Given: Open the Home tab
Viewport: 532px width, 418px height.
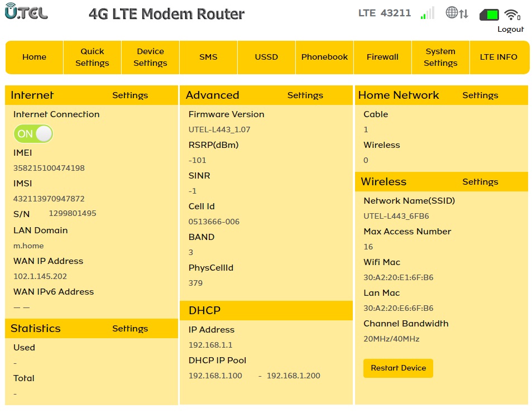Looking at the screenshot, I should click(34, 57).
